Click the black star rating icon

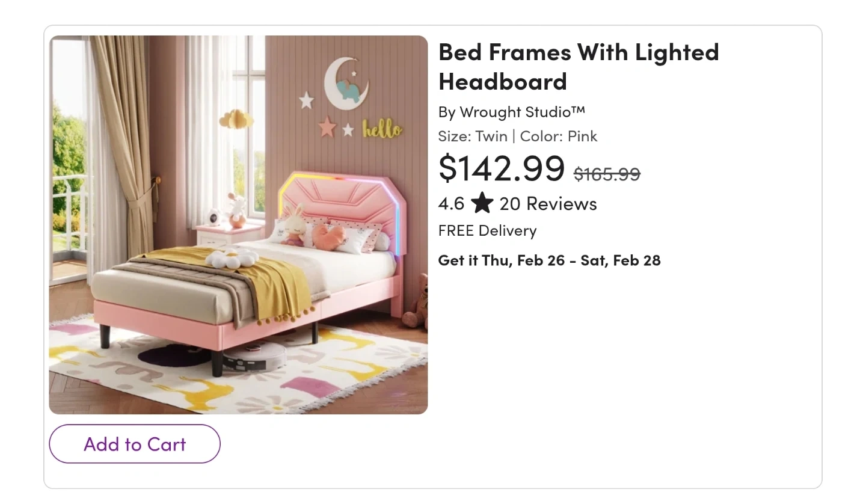click(x=482, y=203)
